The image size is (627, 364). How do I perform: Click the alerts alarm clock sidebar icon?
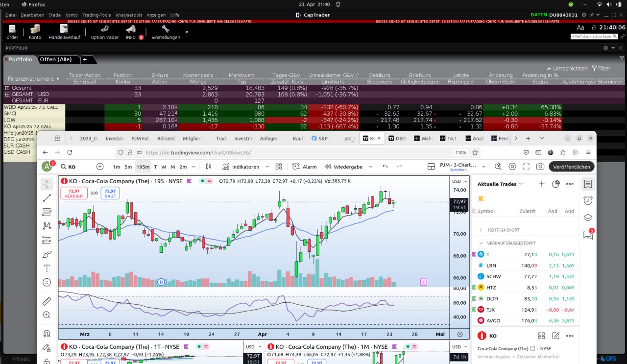point(588,200)
